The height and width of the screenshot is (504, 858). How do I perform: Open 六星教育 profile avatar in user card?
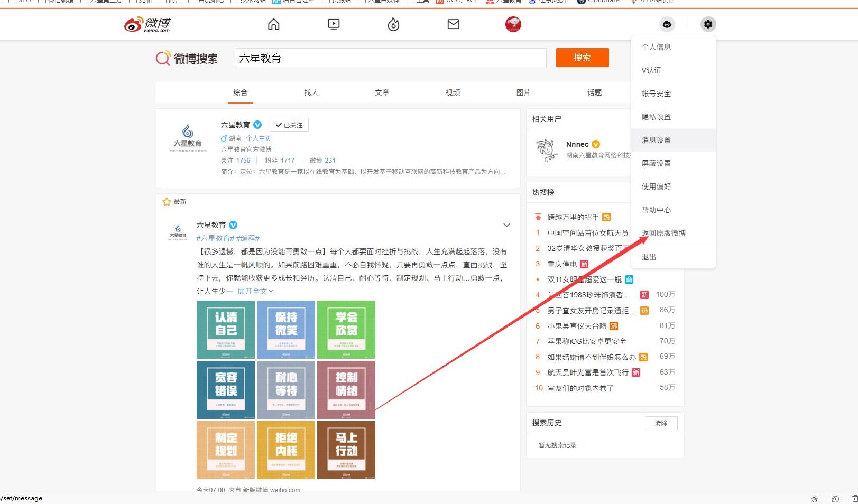pos(188,138)
